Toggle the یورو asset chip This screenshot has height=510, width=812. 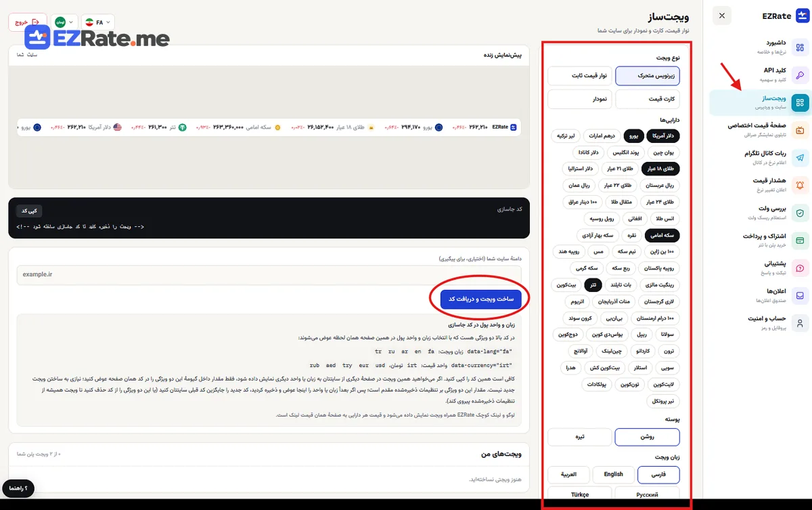pos(634,136)
